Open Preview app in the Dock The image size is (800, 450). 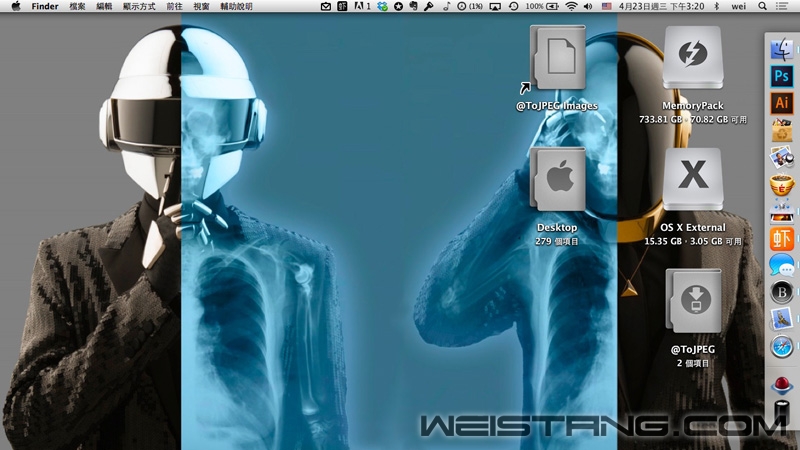782,157
